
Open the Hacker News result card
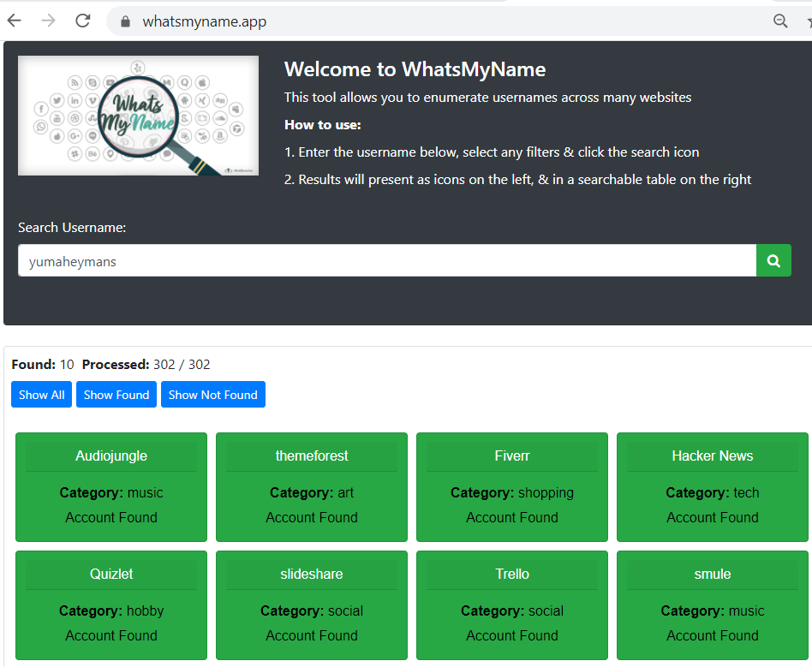pyautogui.click(x=712, y=486)
